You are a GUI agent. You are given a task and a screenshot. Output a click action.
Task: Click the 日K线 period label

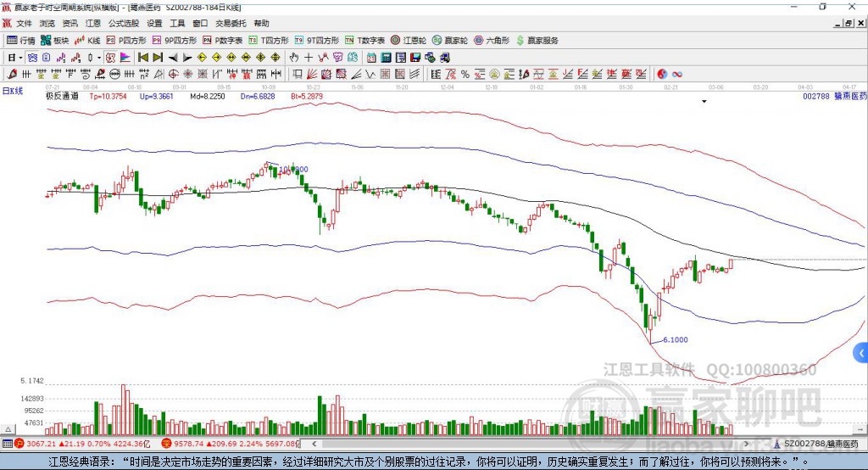click(13, 91)
